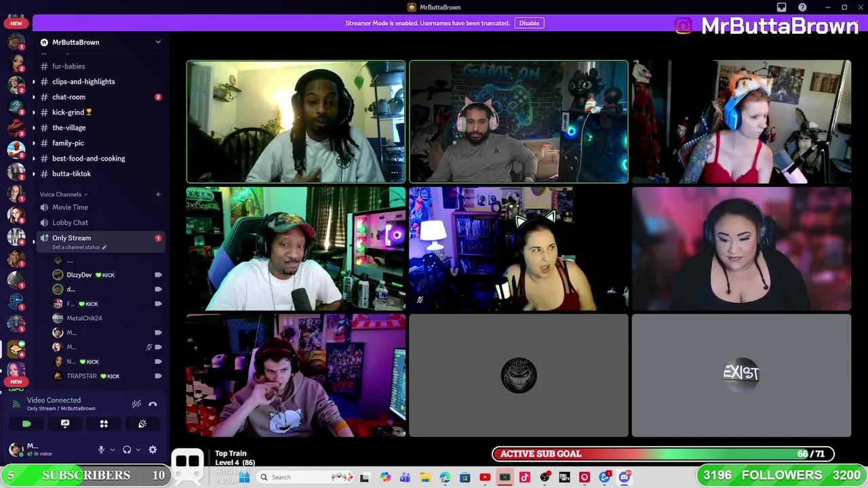Image resolution: width=868 pixels, height=488 pixels.
Task: Open User Settings gear
Action: pyautogui.click(x=153, y=449)
